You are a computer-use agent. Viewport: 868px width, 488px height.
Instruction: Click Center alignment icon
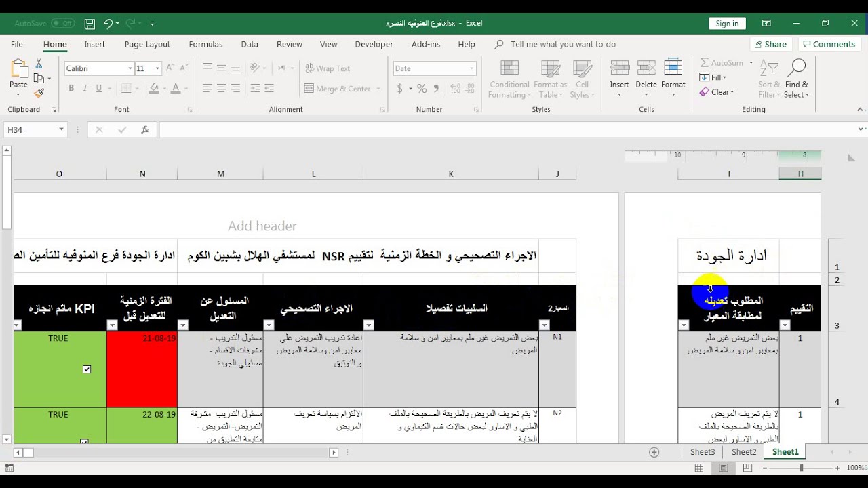tap(221, 89)
